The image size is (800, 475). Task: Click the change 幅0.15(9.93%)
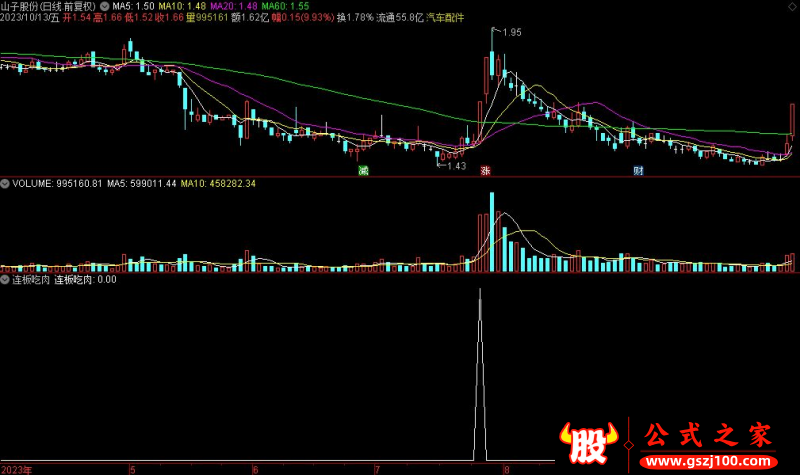coord(303,18)
